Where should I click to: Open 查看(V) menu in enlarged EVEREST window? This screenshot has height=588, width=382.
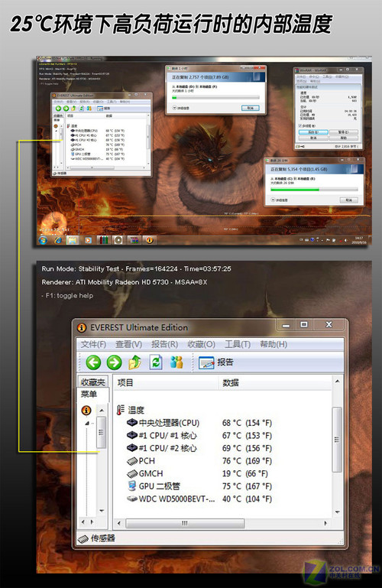point(128,344)
